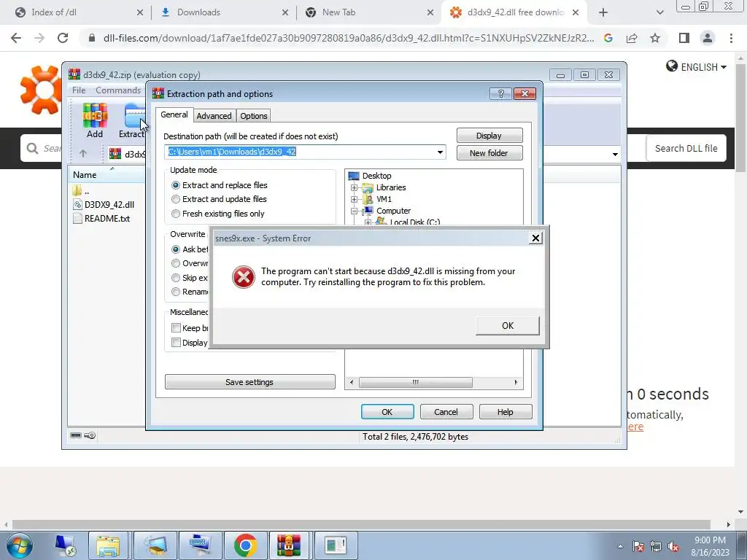Click the Display button
The height and width of the screenshot is (560, 747).
(489, 136)
